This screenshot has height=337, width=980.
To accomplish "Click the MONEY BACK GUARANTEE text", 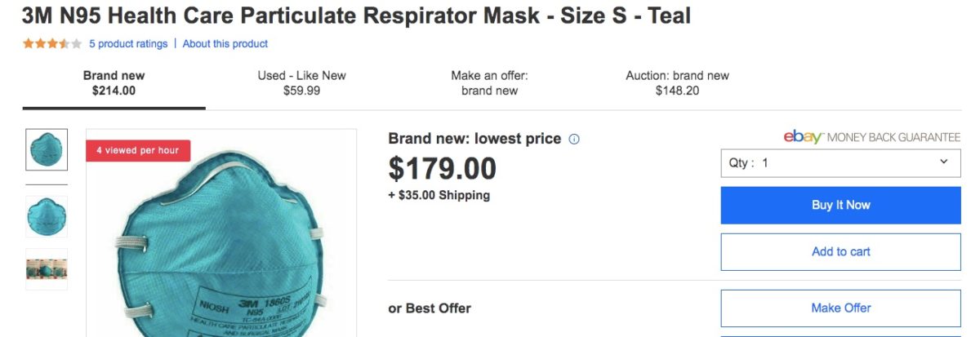I will point(893,137).
